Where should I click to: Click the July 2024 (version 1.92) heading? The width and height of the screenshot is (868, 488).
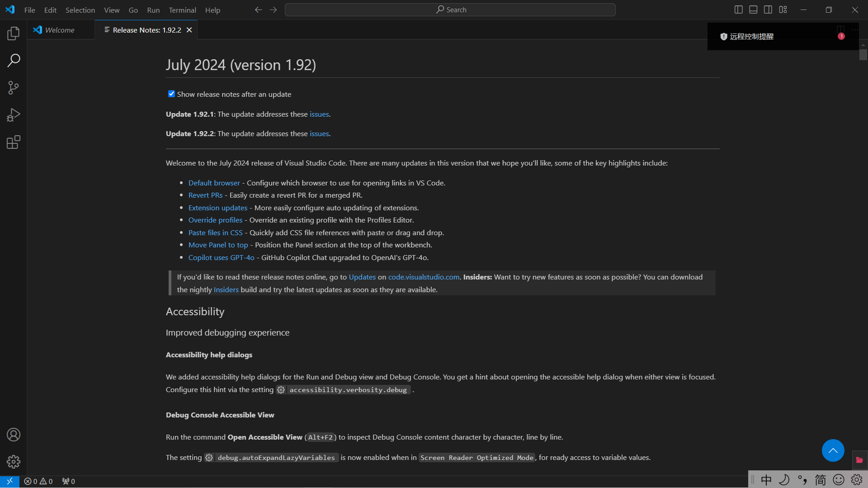pos(241,65)
